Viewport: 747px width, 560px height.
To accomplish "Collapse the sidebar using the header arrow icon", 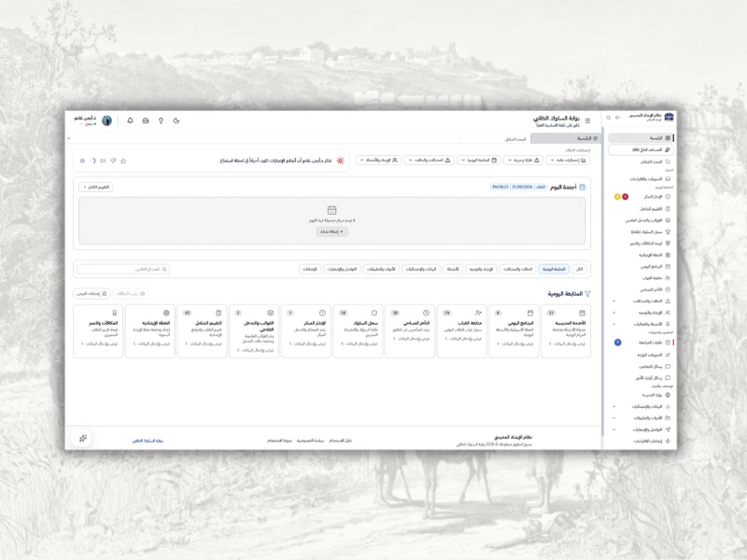I will [x=617, y=118].
